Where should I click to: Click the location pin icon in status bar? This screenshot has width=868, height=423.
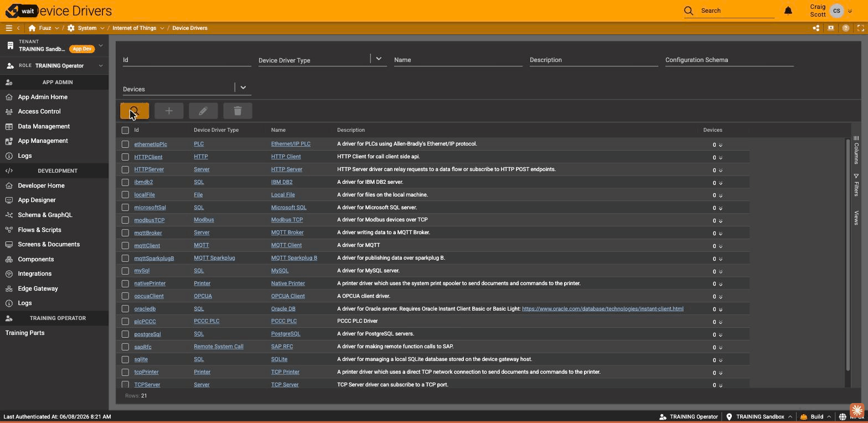point(729,417)
